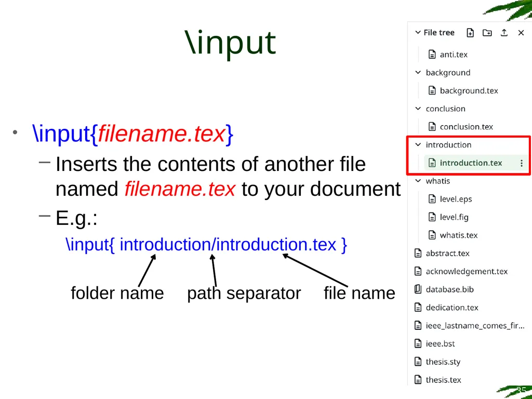Collapse the File tree section chevron
This screenshot has width=532, height=399.
point(418,33)
